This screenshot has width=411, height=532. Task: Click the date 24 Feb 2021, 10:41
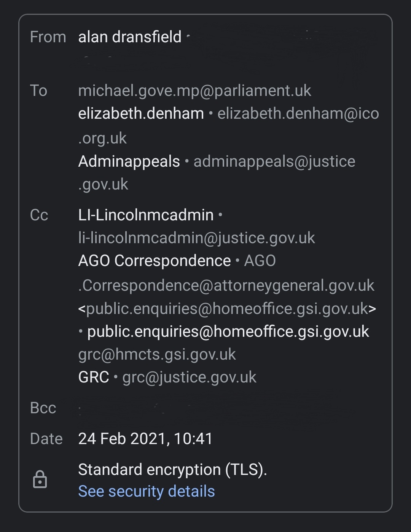[145, 438]
